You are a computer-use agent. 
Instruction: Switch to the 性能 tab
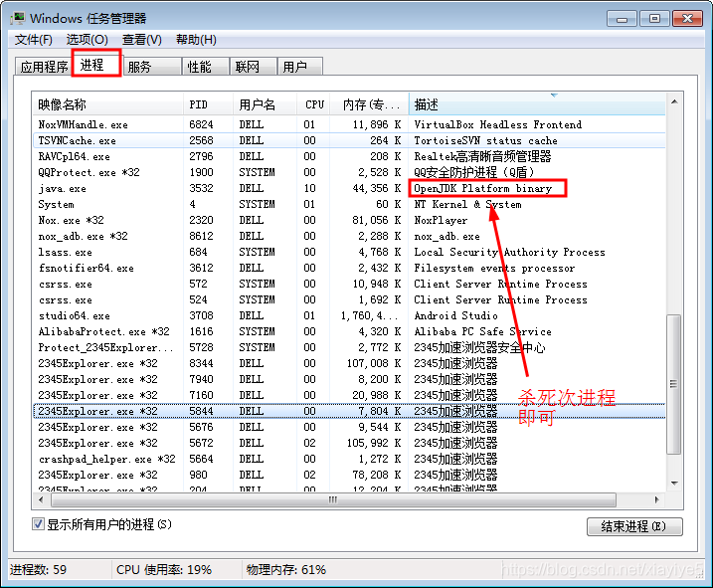(206, 67)
